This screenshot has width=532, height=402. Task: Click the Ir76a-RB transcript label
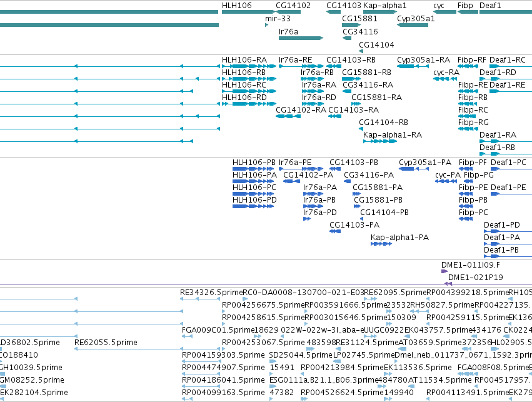pyautogui.click(x=318, y=73)
